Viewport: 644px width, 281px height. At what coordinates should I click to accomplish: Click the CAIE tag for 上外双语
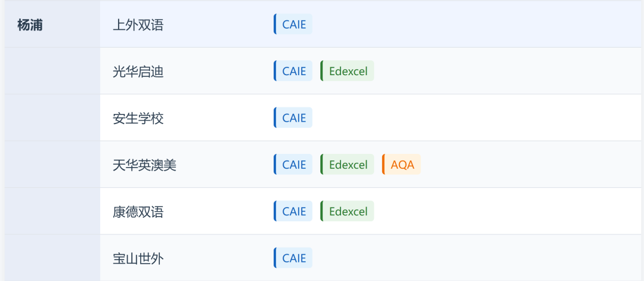[x=293, y=24]
